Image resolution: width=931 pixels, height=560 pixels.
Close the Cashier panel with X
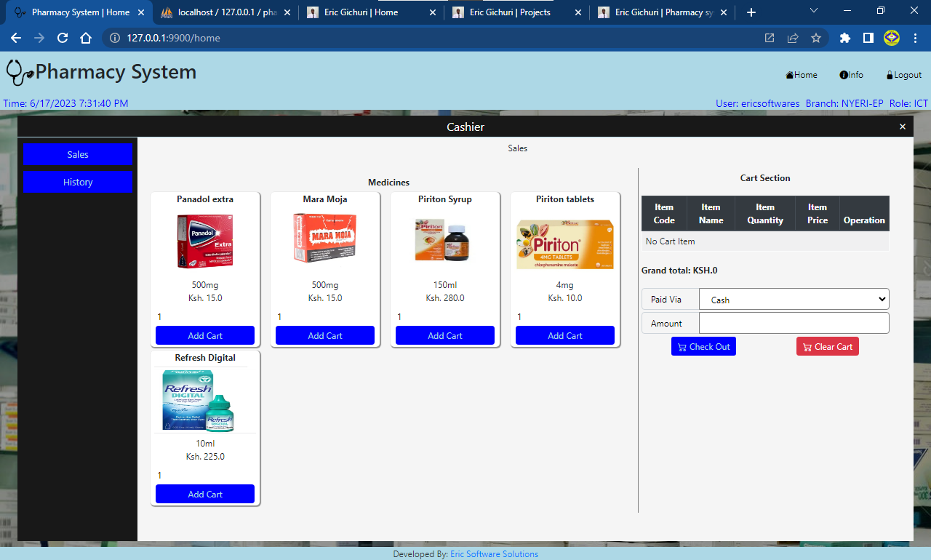point(903,127)
